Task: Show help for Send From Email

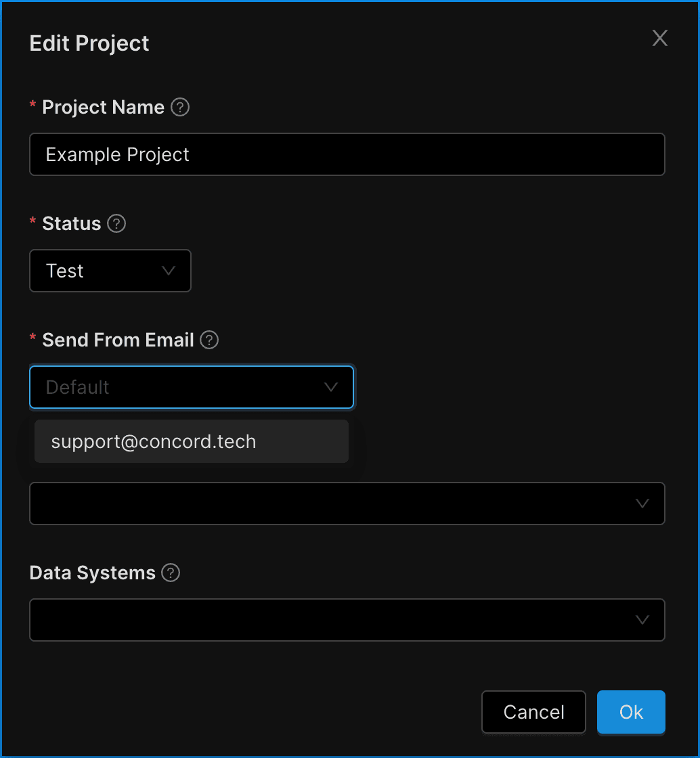Action: [210, 340]
